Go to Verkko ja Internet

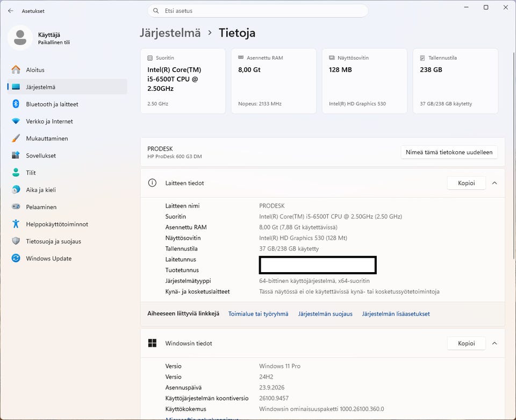[x=67, y=121]
